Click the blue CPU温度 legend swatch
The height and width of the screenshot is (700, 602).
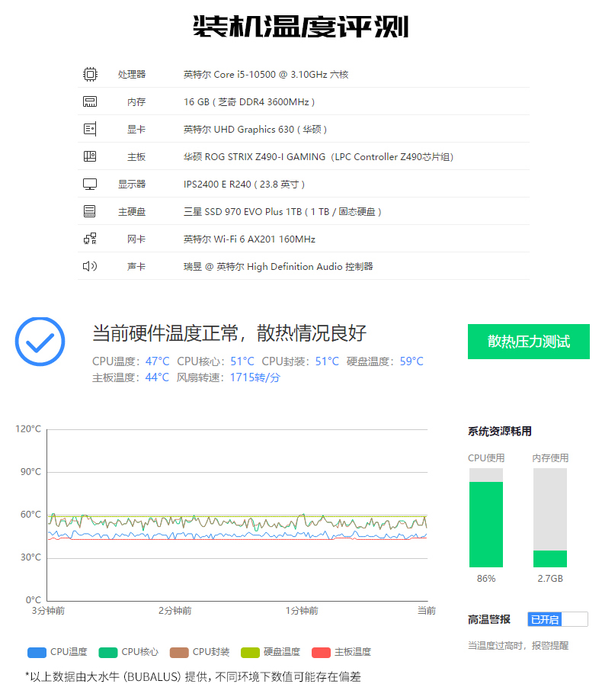tap(37, 652)
